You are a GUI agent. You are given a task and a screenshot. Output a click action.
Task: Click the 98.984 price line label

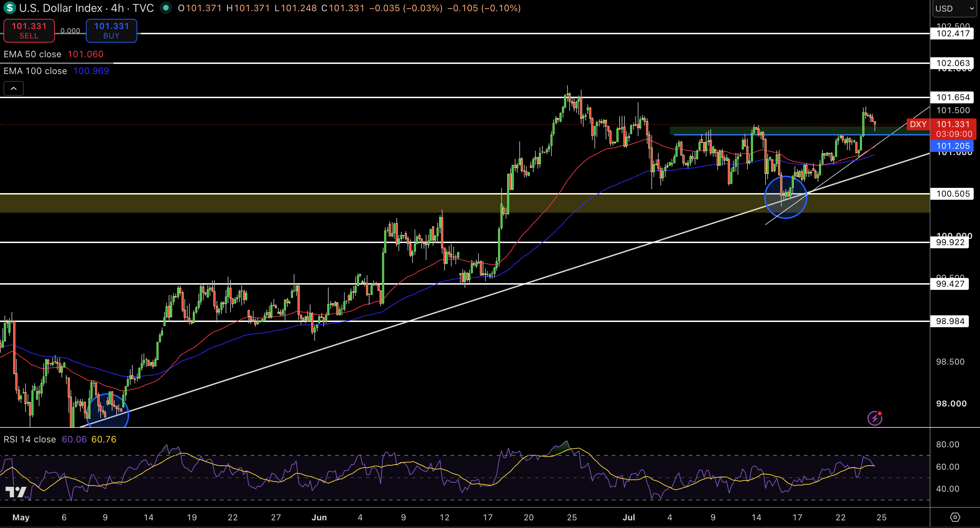(x=950, y=321)
